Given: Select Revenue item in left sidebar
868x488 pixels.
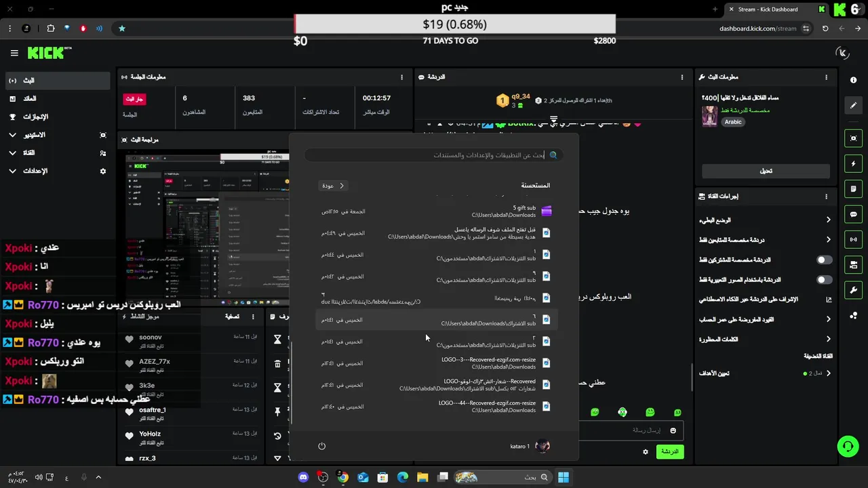Looking at the screenshot, I should (58, 99).
